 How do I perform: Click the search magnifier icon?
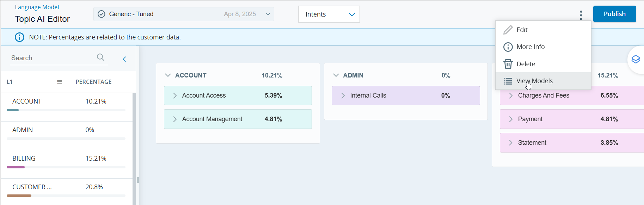(100, 57)
